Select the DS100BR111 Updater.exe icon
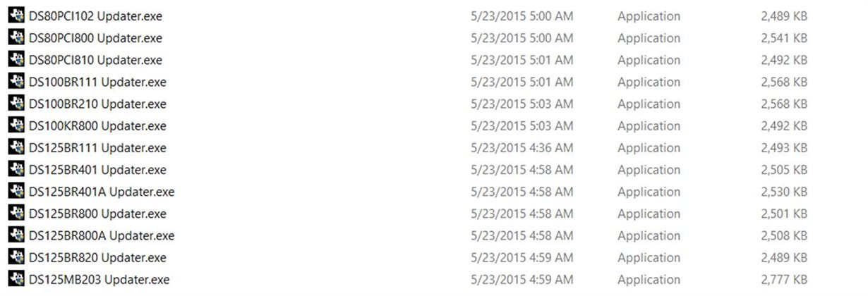868x296 pixels. [x=16, y=81]
